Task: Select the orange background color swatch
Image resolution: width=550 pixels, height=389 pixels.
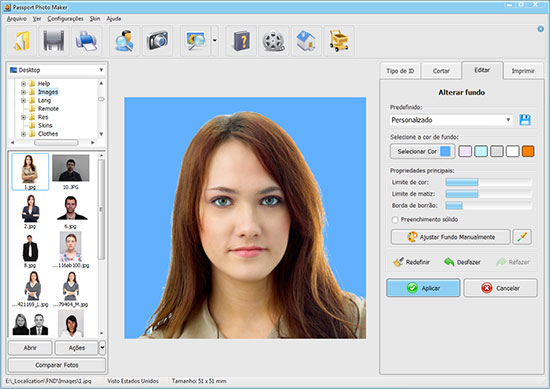Action: point(528,151)
